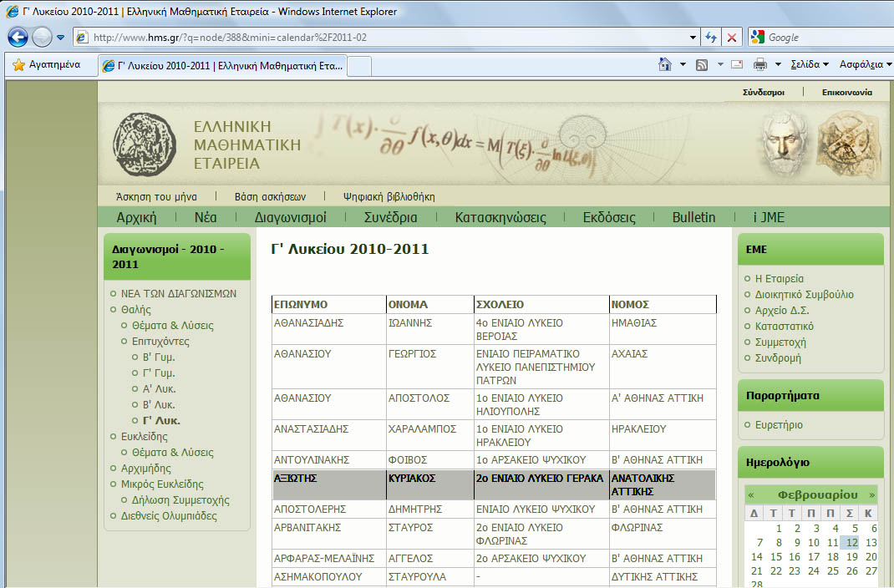The height and width of the screenshot is (588, 894).
Task: Select the Γ' Λυκείου 2010-2011 browser tab
Action: tap(222, 65)
